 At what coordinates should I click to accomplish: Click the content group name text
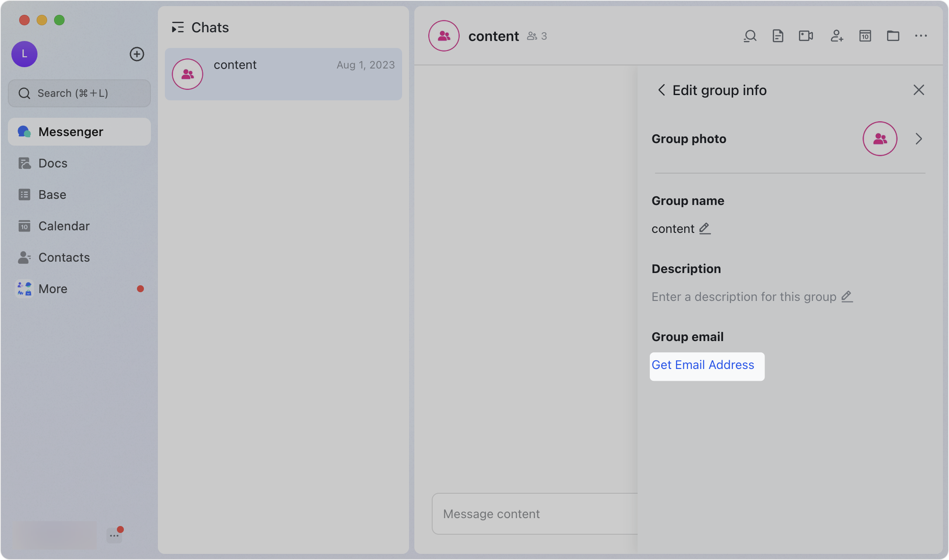[x=673, y=229]
